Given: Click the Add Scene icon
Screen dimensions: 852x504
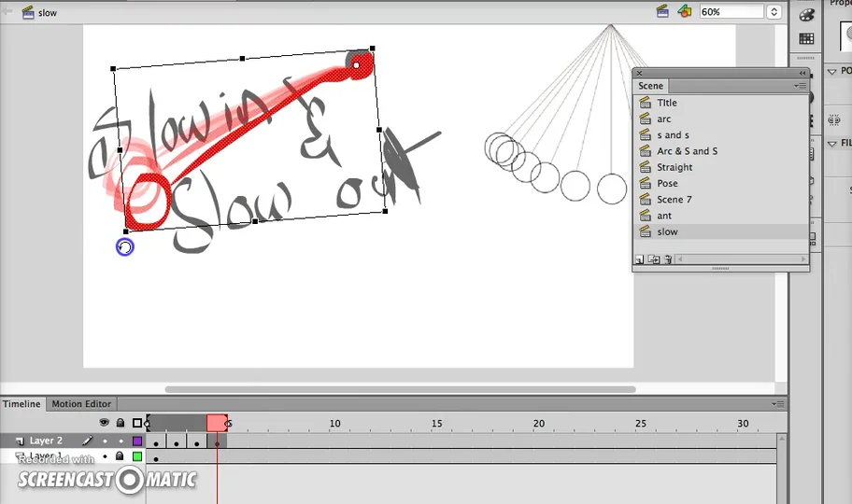Looking at the screenshot, I should [640, 259].
